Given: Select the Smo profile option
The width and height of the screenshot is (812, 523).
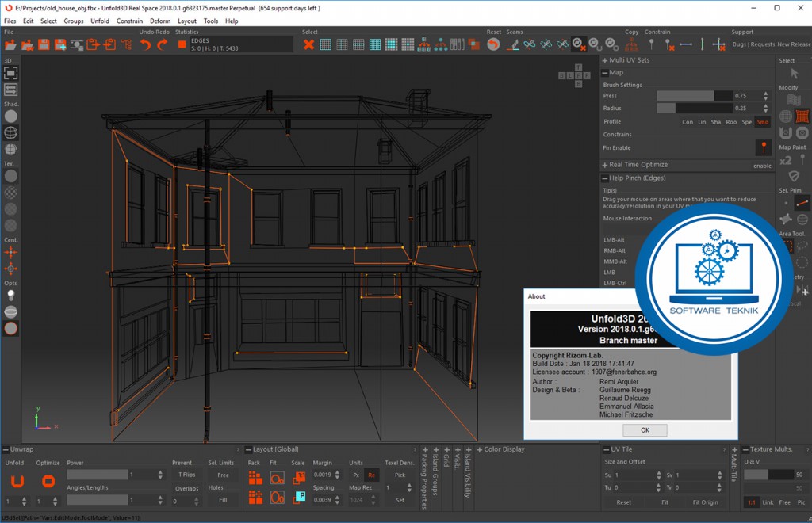Looking at the screenshot, I should pyautogui.click(x=763, y=122).
